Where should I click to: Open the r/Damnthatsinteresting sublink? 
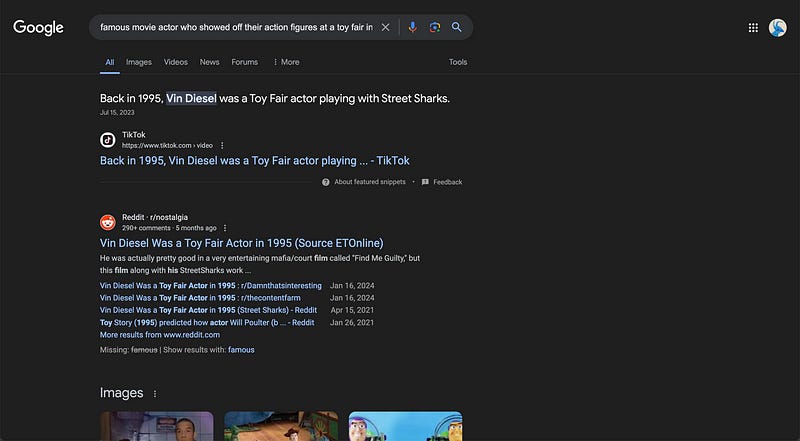coord(211,286)
